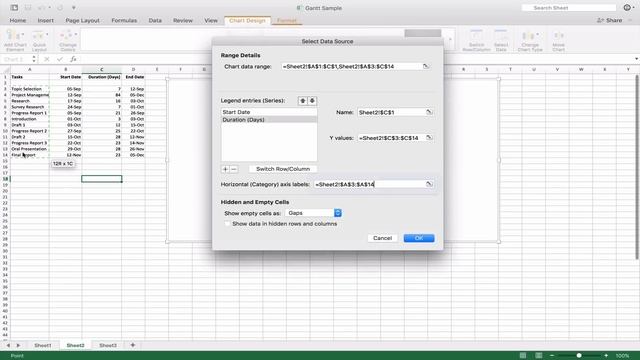
Task: Go to the next sheet with the right arrow
Action: coord(18,345)
